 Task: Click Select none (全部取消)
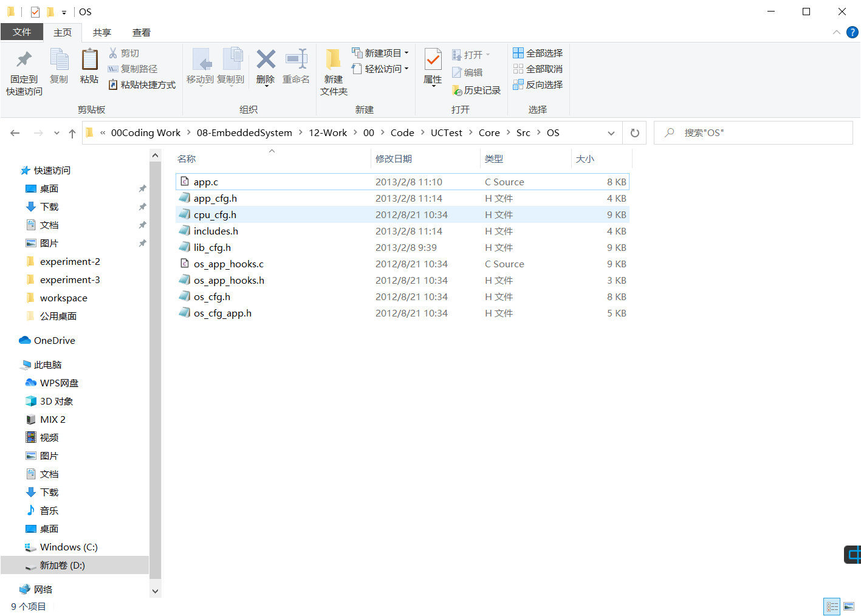[x=538, y=69]
